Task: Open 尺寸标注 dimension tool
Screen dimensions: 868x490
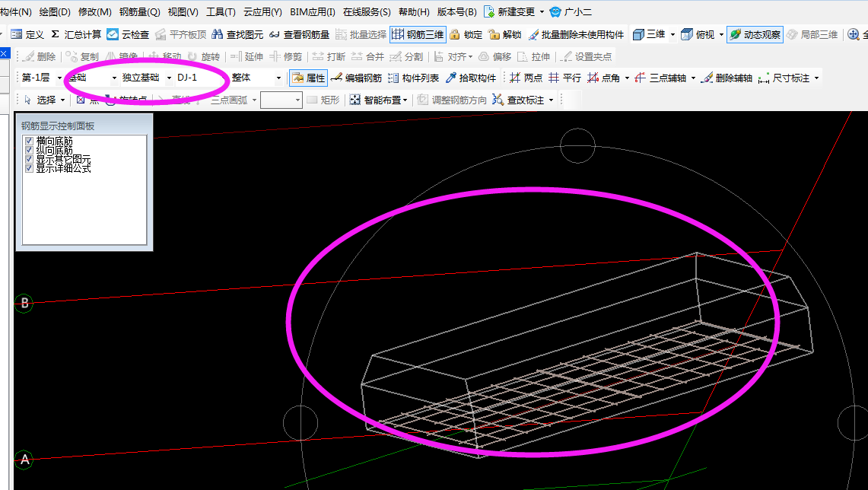Action: point(784,78)
